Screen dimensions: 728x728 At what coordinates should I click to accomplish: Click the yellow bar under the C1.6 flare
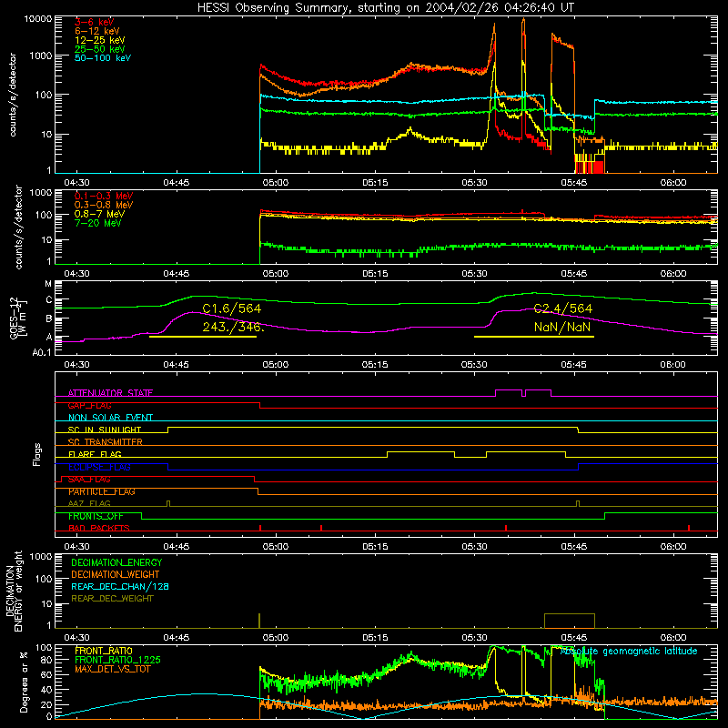(x=203, y=337)
